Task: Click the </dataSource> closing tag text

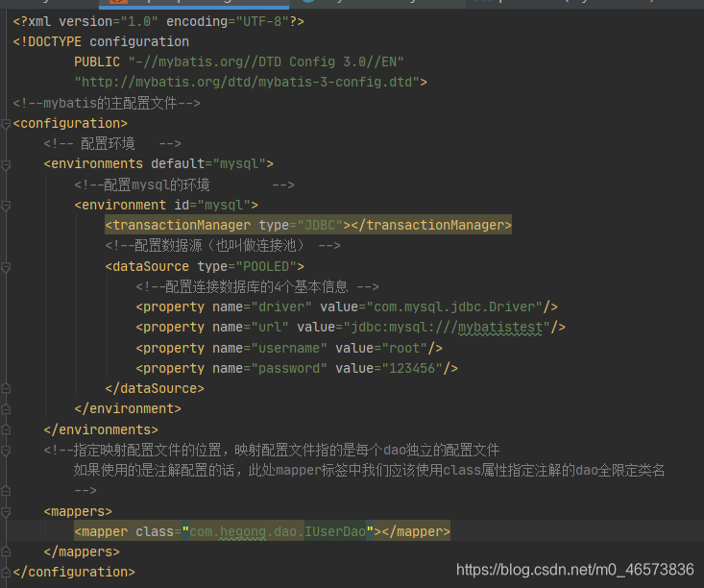Action: click(x=155, y=388)
